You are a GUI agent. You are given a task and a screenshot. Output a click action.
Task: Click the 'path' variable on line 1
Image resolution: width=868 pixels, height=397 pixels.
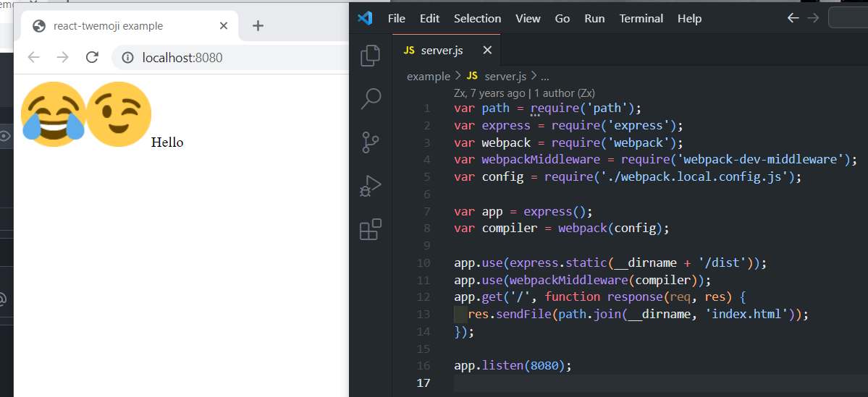(495, 108)
